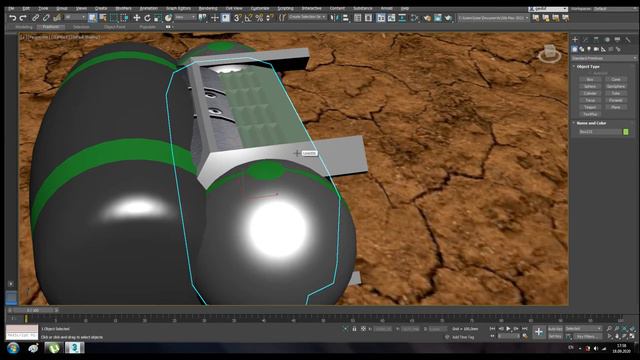The height and width of the screenshot is (360, 640).
Task: Select the Unlink Selection icon
Action: click(46, 18)
